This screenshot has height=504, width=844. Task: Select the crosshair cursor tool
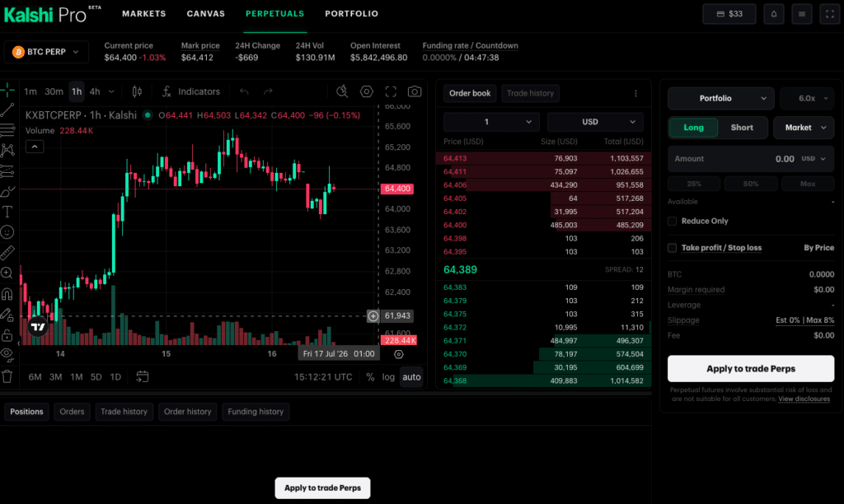click(7, 90)
